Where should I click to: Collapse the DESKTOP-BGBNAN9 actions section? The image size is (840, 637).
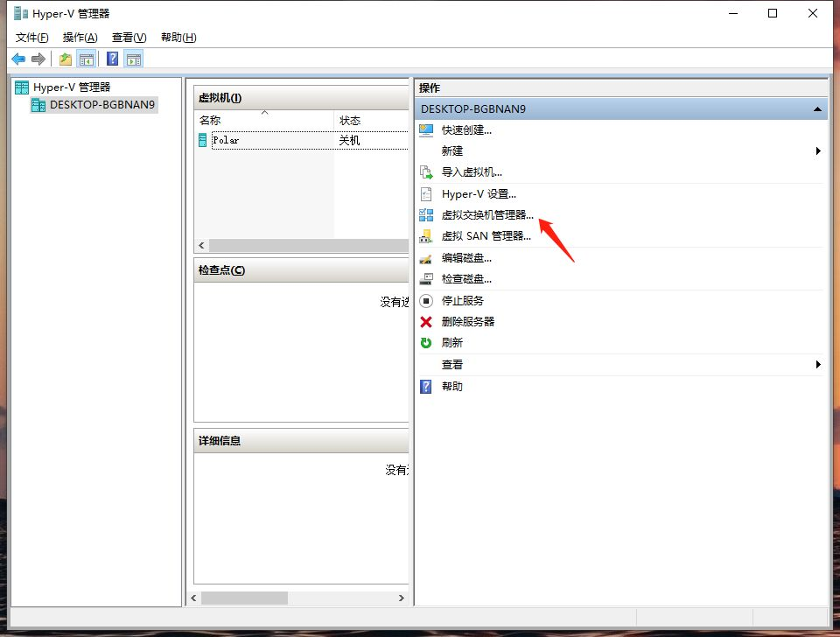tap(817, 109)
